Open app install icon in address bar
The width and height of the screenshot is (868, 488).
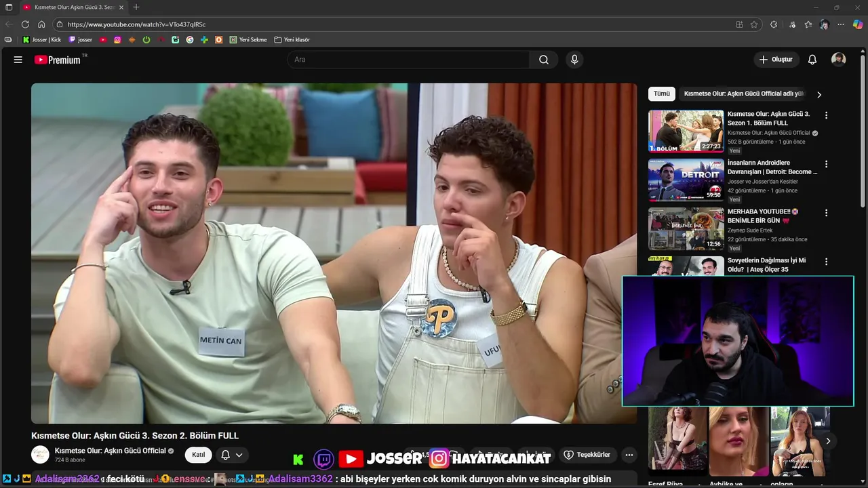(739, 24)
